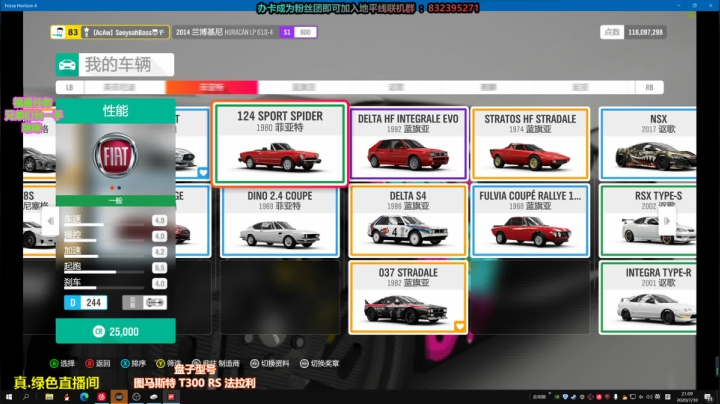This screenshot has height=404, width=720.
Task: Open File Explorer from taskbar
Action: [x=49, y=397]
